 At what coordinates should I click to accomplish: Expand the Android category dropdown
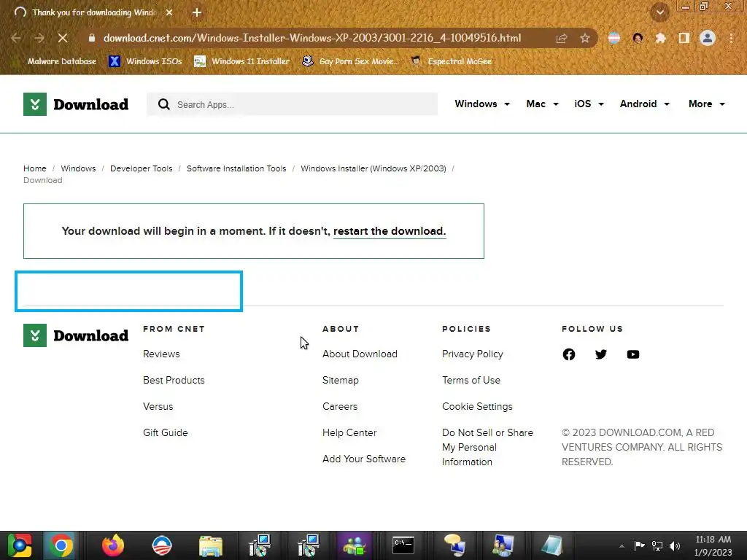coord(644,104)
